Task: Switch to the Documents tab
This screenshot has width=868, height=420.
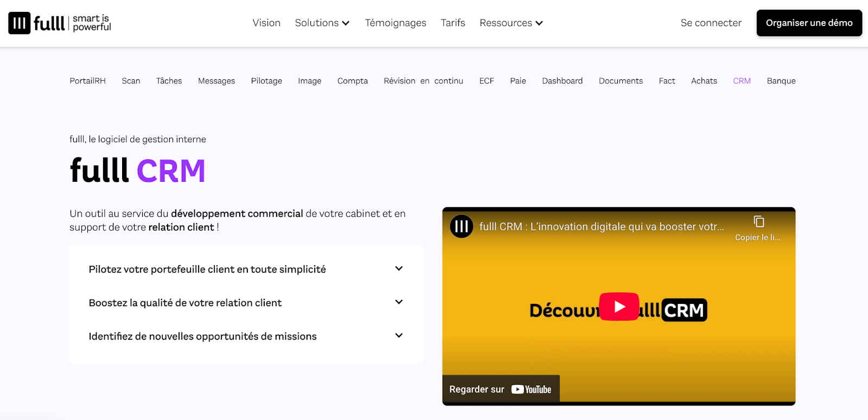Action: [621, 81]
